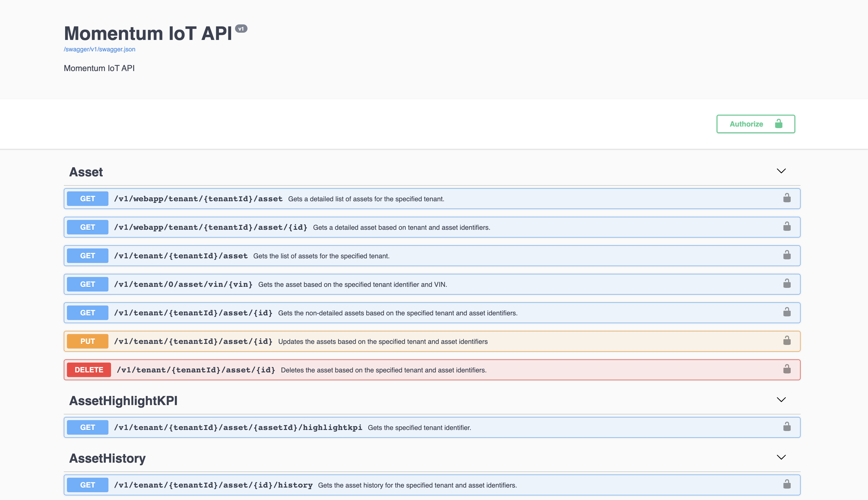
Task: Collapse the AssetHighlightKPI section chevron
Action: 781,399
